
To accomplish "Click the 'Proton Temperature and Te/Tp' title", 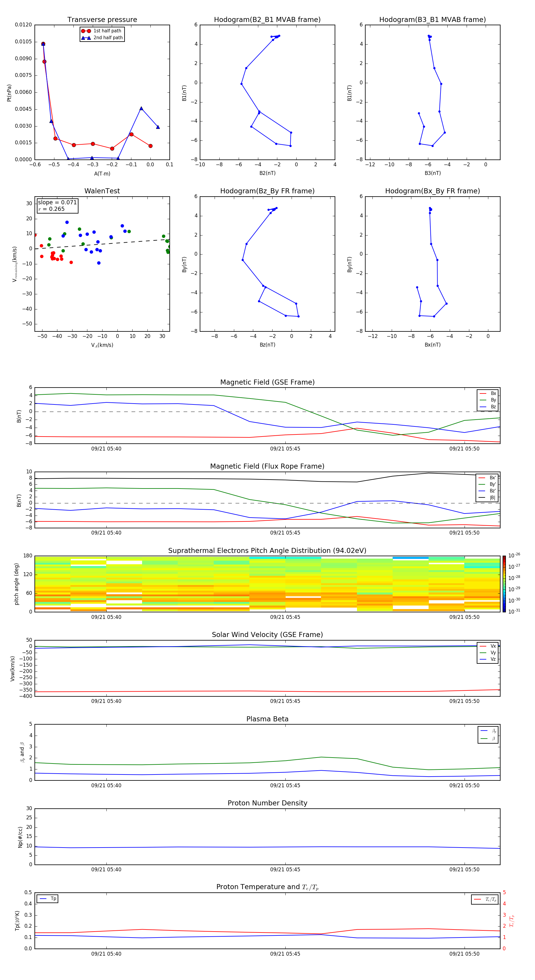I will (x=267, y=887).
